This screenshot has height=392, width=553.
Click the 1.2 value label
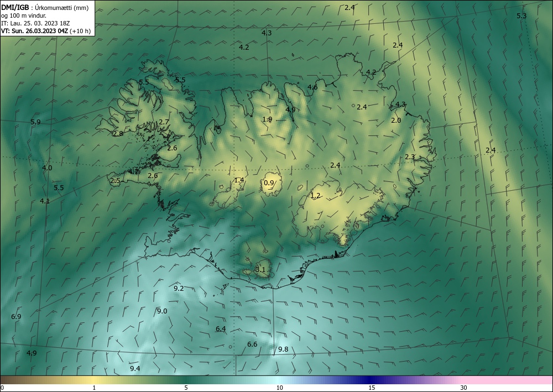click(x=315, y=196)
